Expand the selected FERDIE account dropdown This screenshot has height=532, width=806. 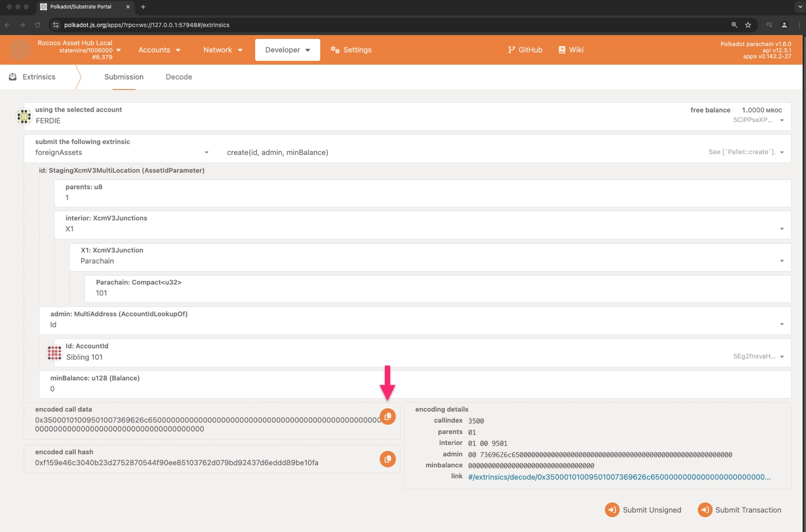[781, 120]
